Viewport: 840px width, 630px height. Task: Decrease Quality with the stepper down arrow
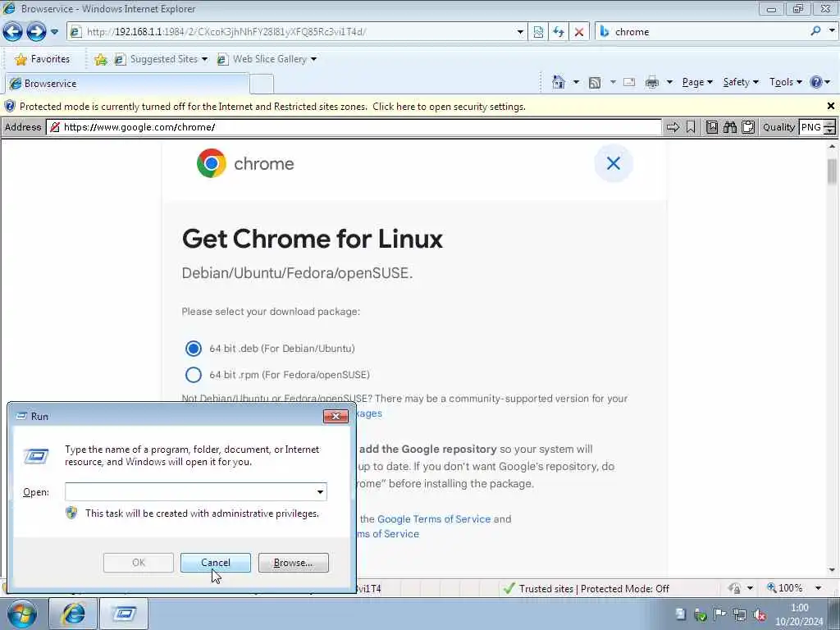coord(830,130)
